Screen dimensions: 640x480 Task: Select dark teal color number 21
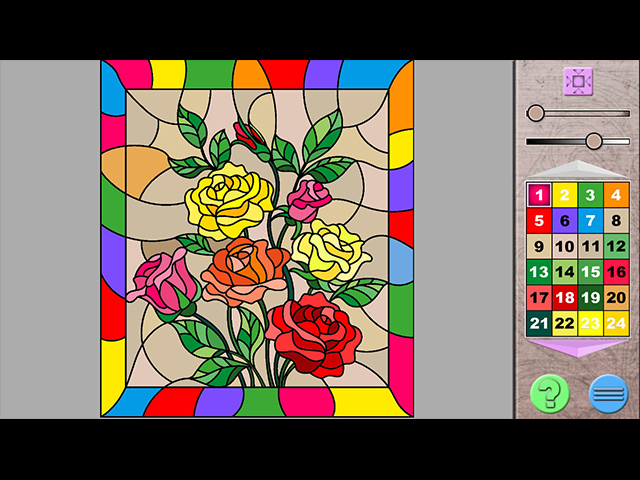pos(538,324)
